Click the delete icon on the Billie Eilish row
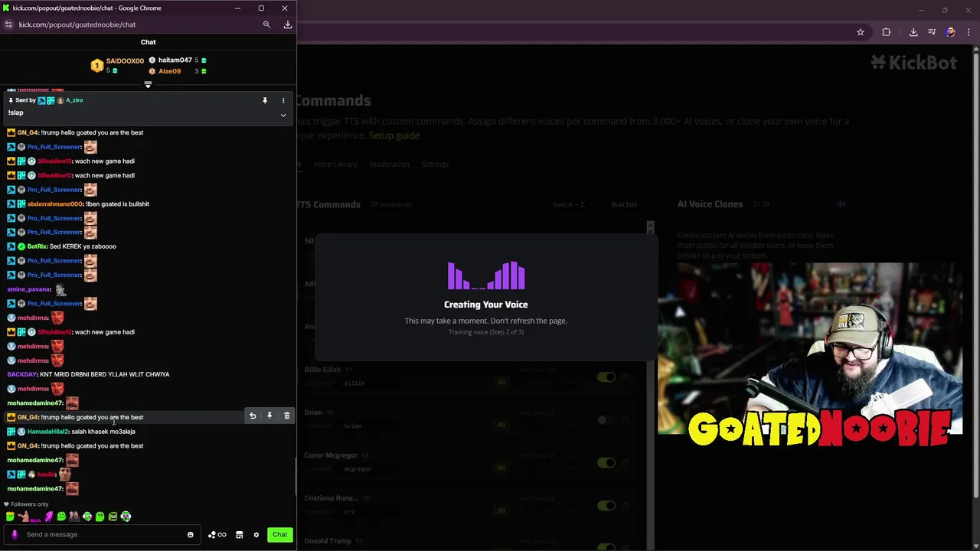Image resolution: width=980 pixels, height=551 pixels. (626, 377)
